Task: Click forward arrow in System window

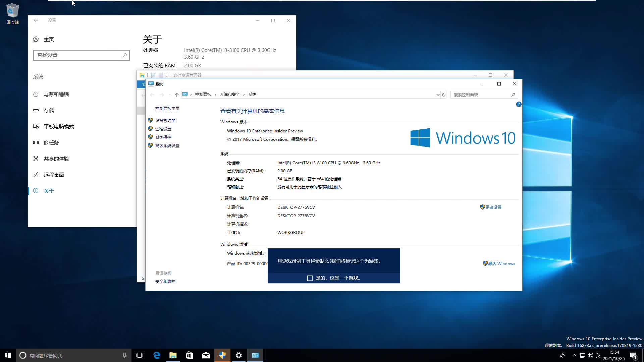Action: [x=162, y=95]
